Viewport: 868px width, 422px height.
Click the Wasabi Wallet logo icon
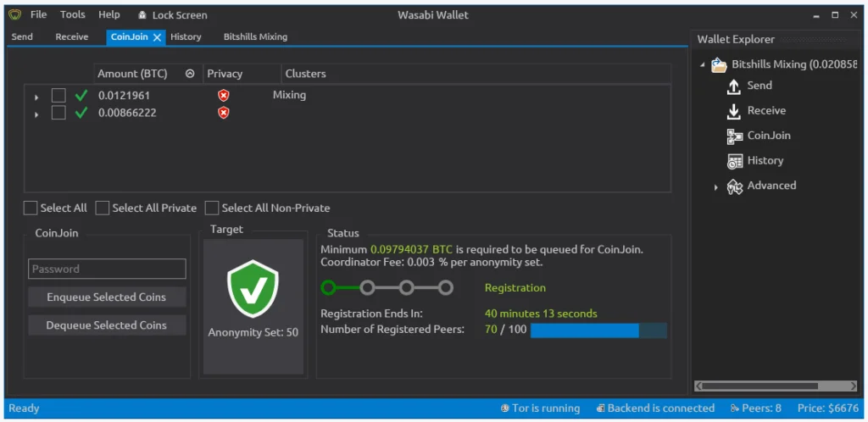point(15,15)
